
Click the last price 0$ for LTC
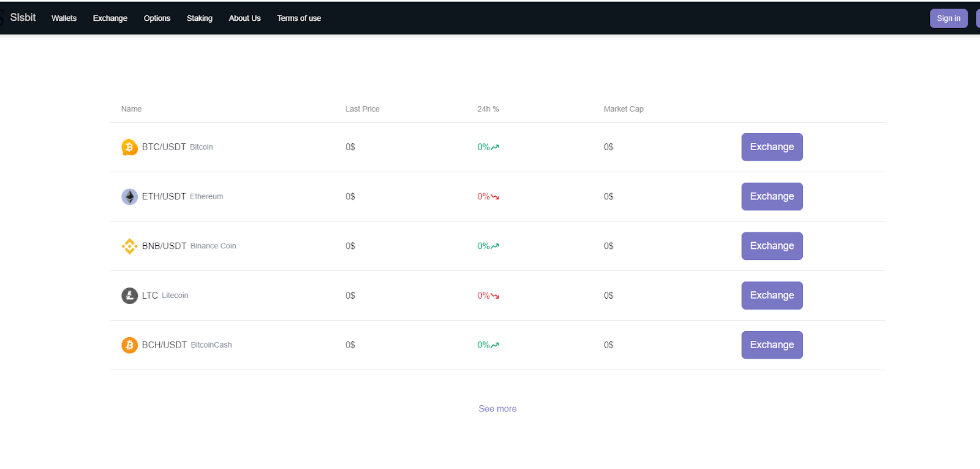tap(350, 296)
